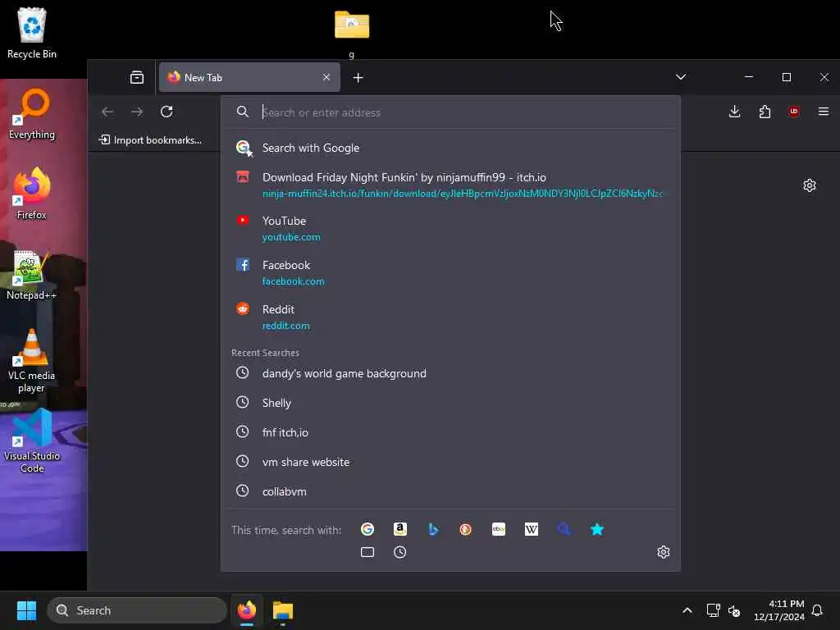
Task: Select recent search fnf itch.io
Action: [450, 432]
